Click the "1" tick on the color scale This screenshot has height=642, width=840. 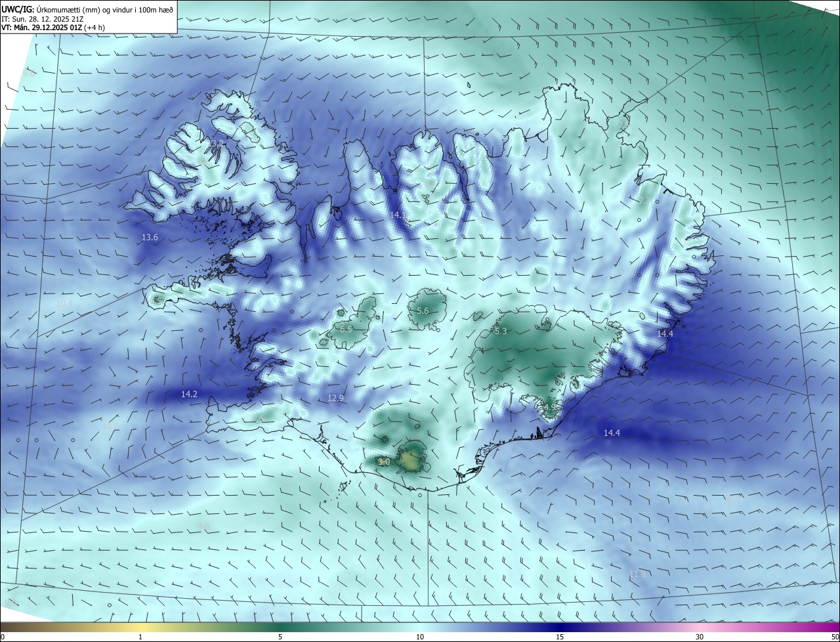coord(140,637)
